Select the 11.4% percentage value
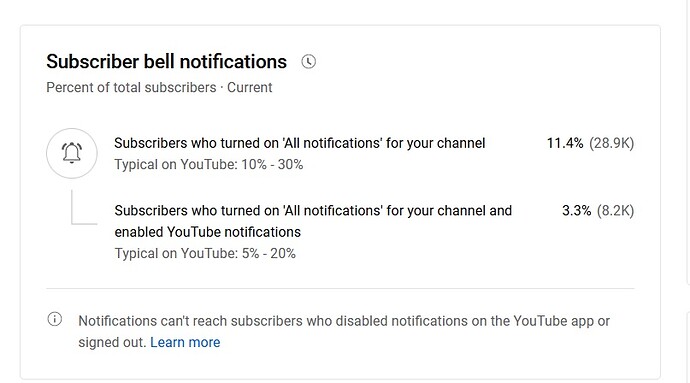The image size is (690, 383). click(565, 143)
